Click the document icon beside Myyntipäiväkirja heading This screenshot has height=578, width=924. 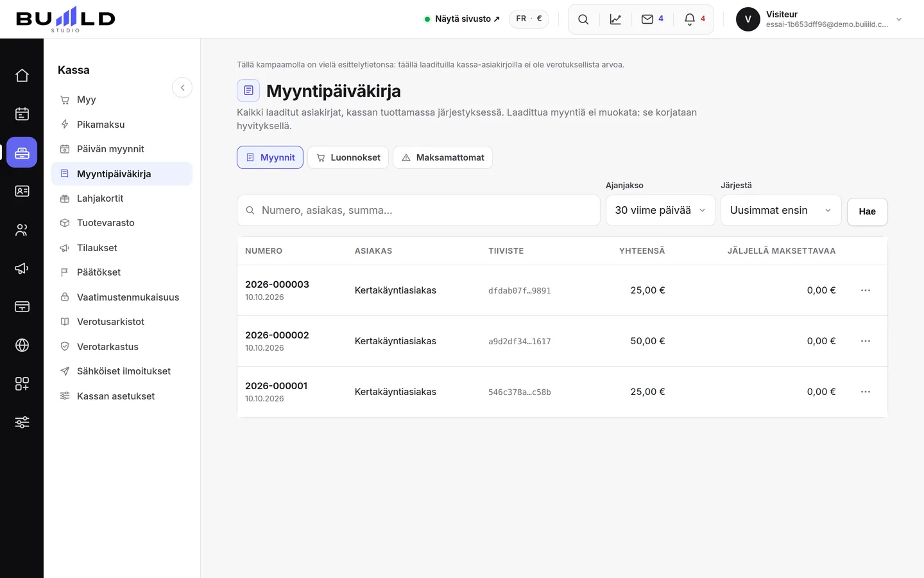coord(248,91)
